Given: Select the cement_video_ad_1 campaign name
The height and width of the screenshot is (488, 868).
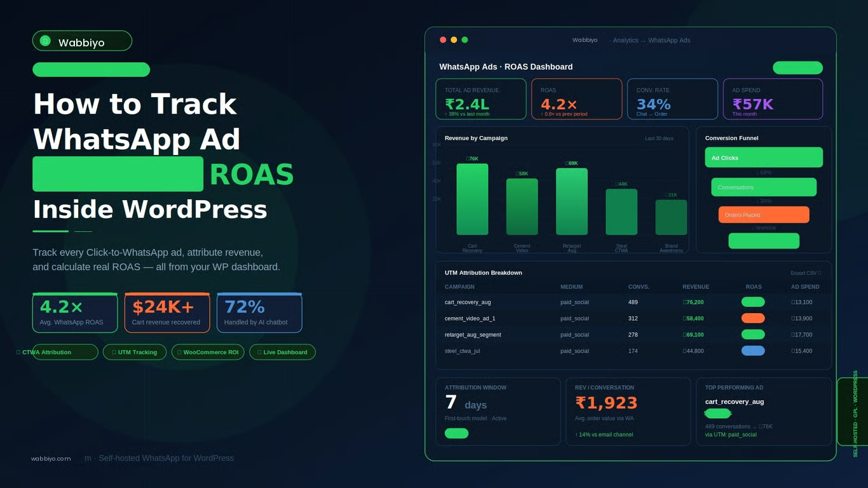Looking at the screenshot, I should coord(470,318).
